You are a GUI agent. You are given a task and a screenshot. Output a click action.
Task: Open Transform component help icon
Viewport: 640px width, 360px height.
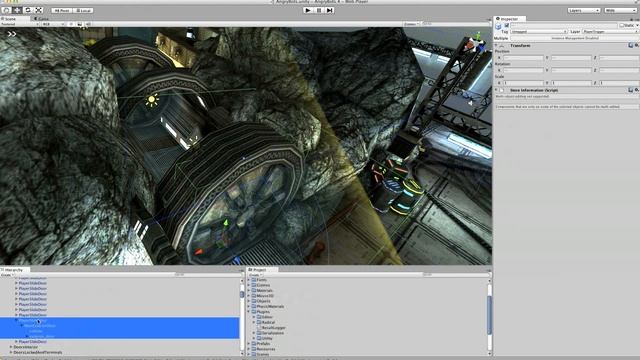click(631, 45)
